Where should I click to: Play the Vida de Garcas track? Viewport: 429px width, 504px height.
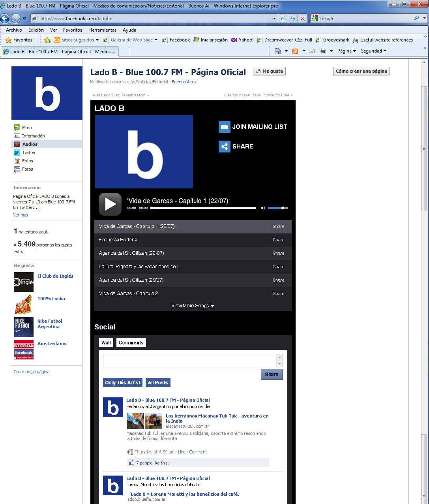coord(110,204)
